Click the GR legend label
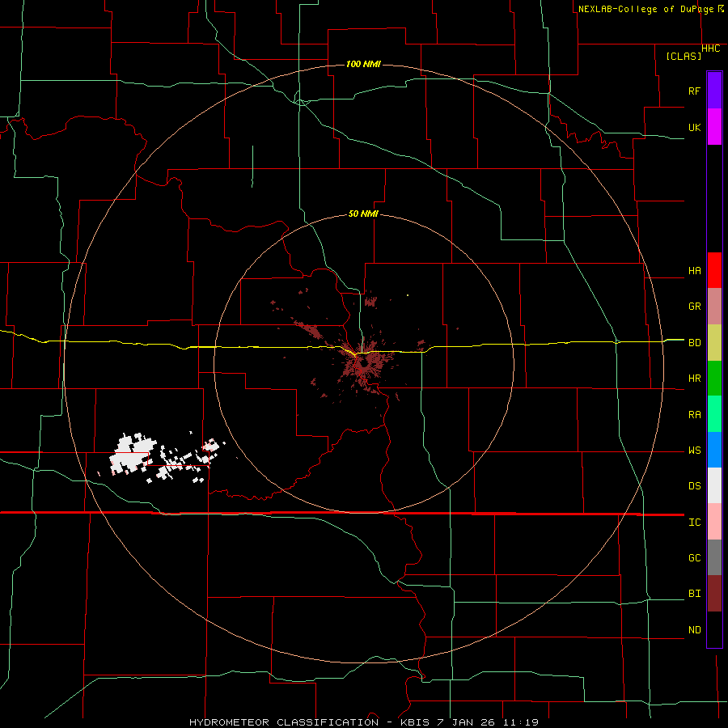The width and height of the screenshot is (728, 728). coord(694,307)
